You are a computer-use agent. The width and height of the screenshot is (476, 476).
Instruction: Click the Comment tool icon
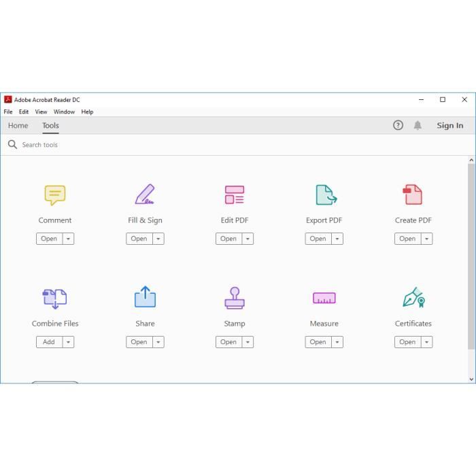[x=55, y=195]
